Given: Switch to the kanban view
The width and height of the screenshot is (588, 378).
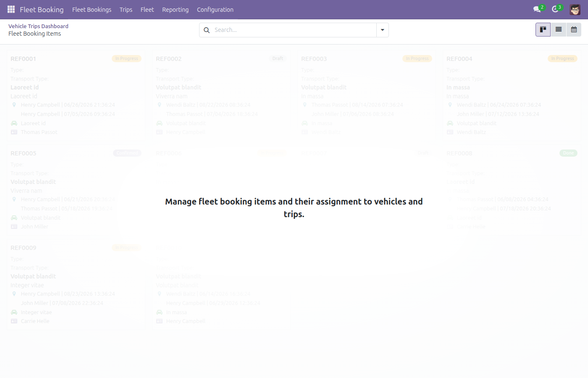Looking at the screenshot, I should click(543, 30).
